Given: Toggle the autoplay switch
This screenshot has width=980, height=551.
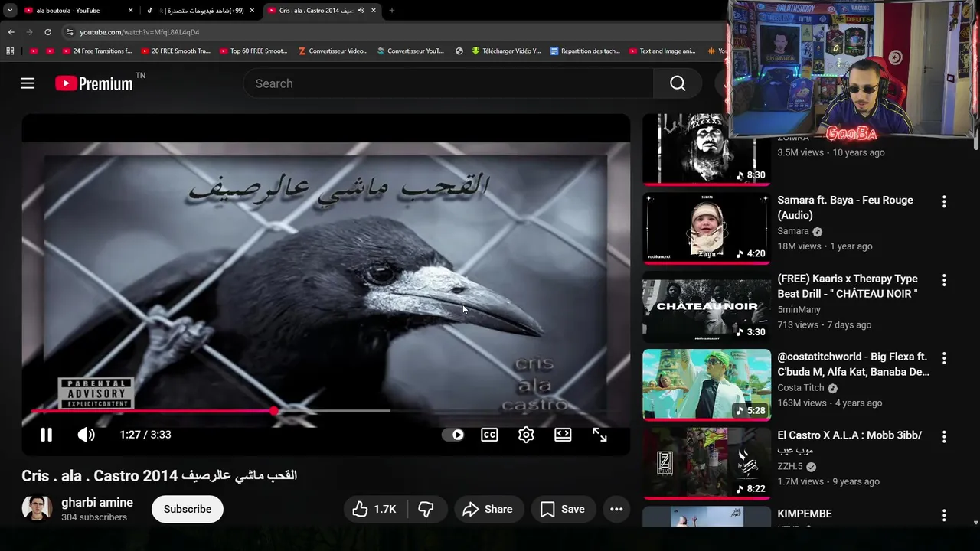Looking at the screenshot, I should (453, 435).
